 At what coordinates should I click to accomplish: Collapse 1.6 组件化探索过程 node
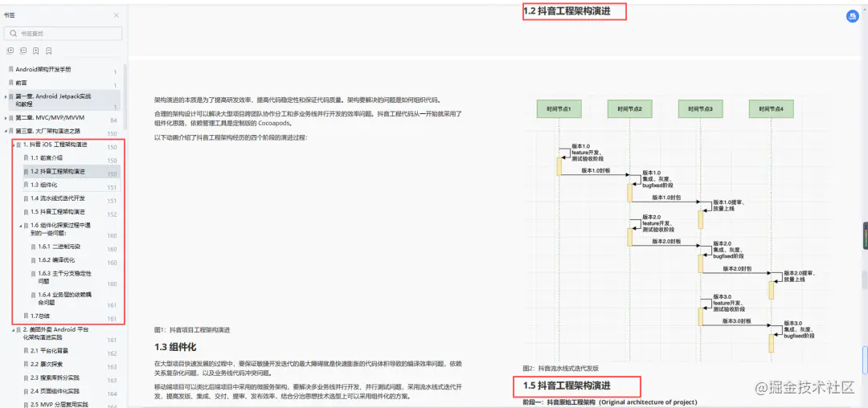coord(20,226)
